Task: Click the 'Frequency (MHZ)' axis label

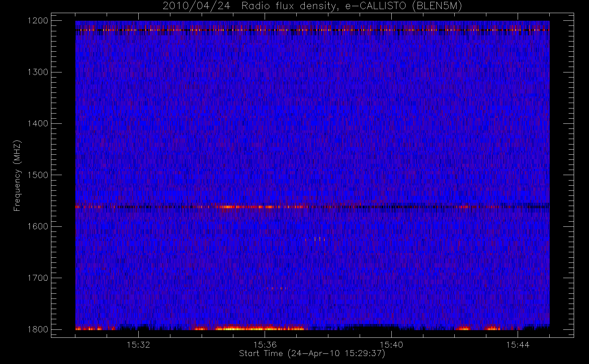Action: (17, 175)
